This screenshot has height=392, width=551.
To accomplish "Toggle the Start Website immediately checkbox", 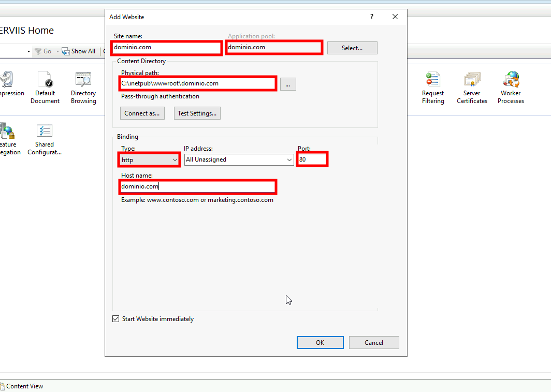I will (x=115, y=318).
